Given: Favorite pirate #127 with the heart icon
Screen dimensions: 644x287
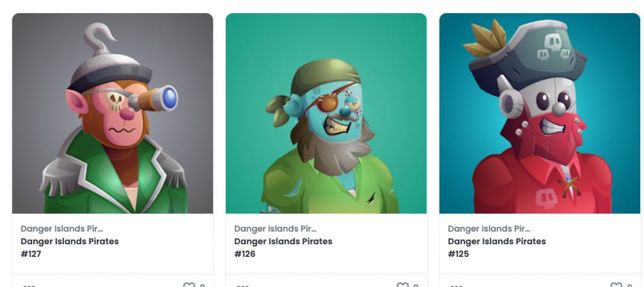Looking at the screenshot, I should 189,285.
